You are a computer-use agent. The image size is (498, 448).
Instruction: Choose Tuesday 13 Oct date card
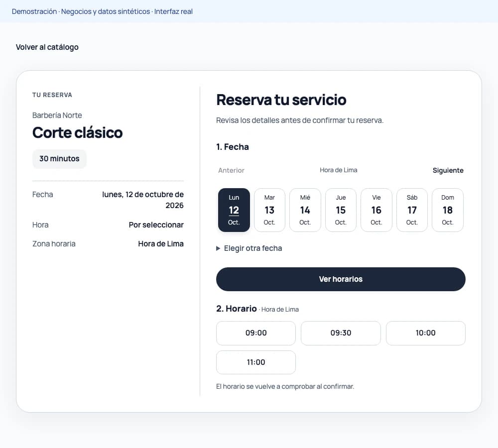coord(269,210)
